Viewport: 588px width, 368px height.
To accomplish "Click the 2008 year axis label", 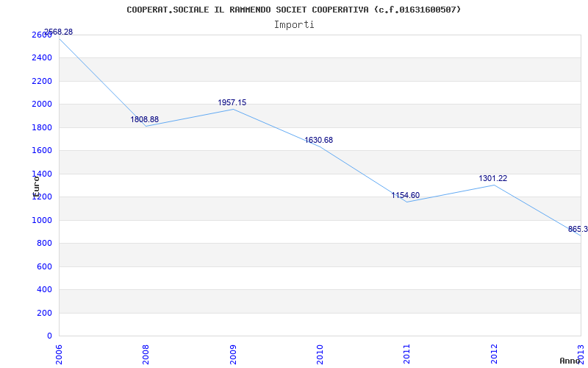I will click(x=146, y=353).
